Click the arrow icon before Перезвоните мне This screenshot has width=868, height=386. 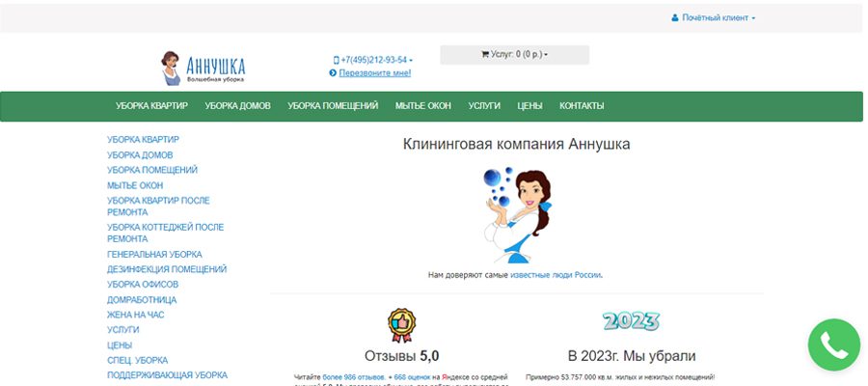[x=333, y=73]
